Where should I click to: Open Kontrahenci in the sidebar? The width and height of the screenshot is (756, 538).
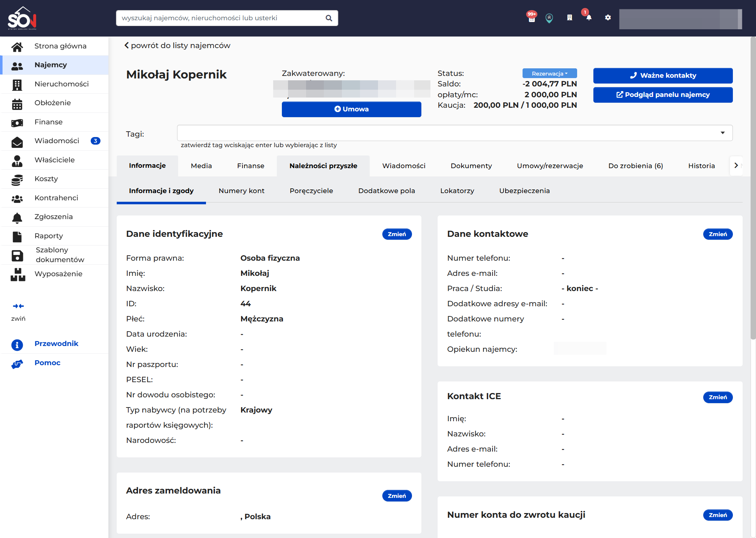pyautogui.click(x=55, y=198)
